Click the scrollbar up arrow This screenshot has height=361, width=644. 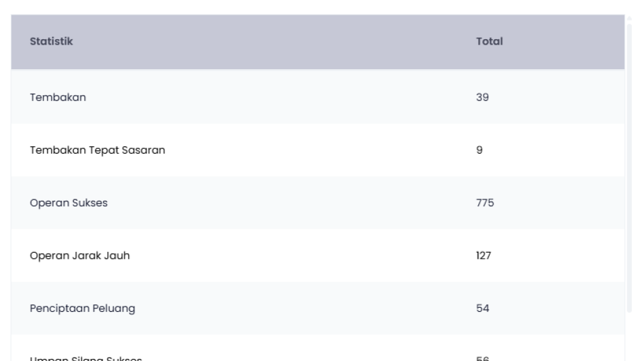(629, 17)
